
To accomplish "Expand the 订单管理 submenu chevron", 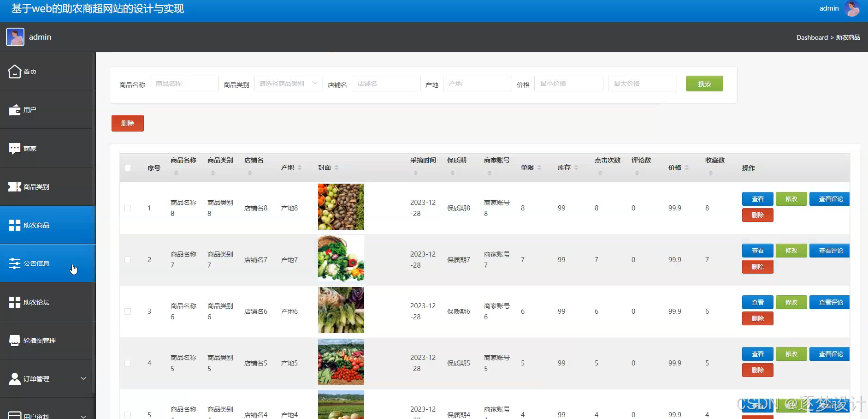I will [83, 378].
